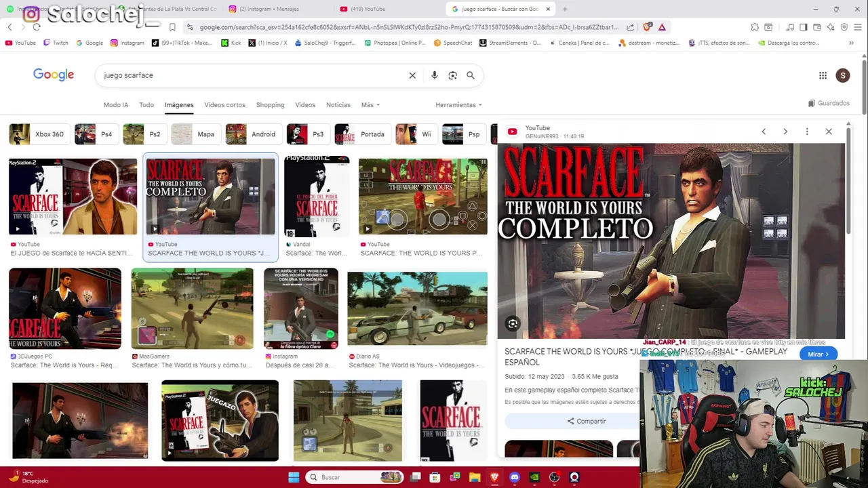Open Google Lens image search icon

tap(452, 75)
